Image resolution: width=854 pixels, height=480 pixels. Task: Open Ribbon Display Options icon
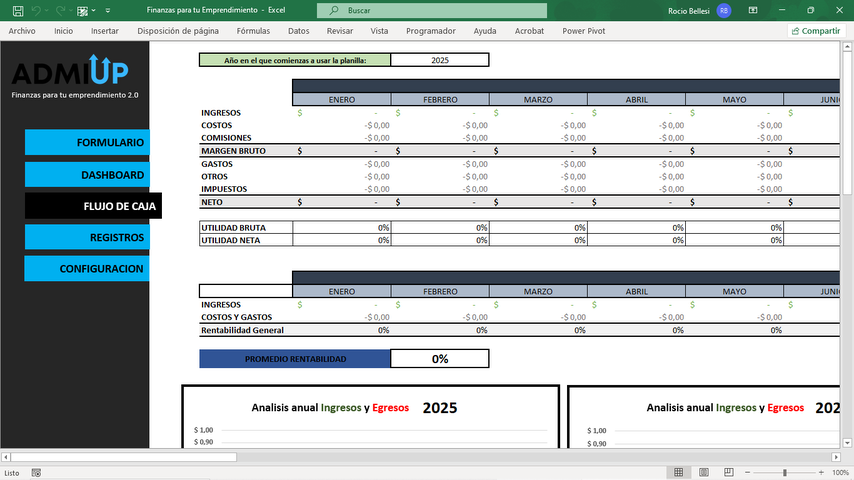[753, 10]
